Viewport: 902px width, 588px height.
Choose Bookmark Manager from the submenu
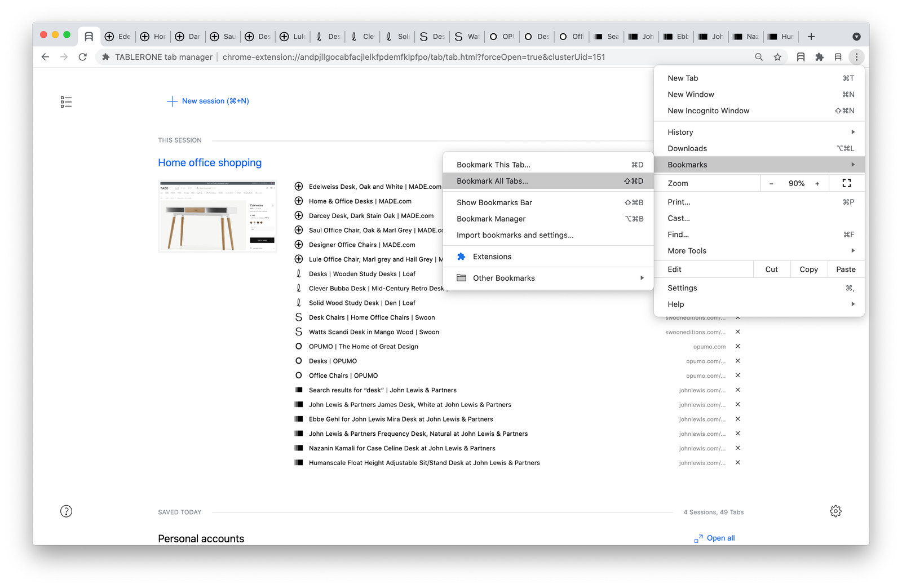click(548, 219)
